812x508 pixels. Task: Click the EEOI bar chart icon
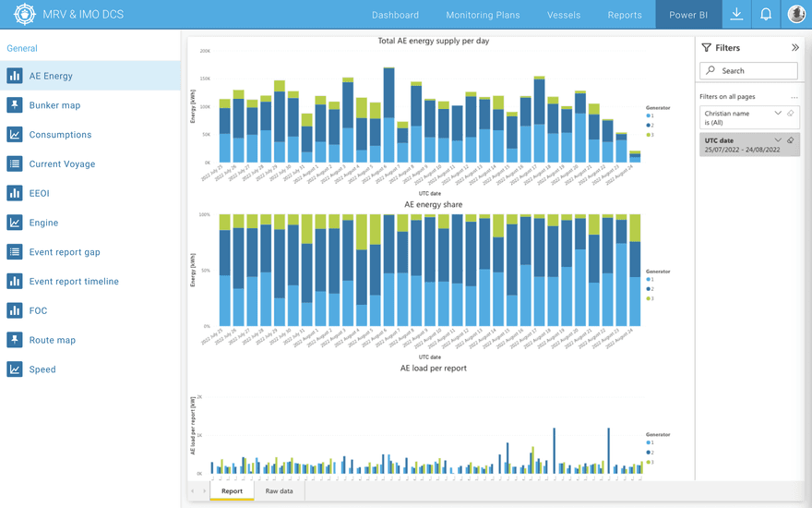(15, 193)
